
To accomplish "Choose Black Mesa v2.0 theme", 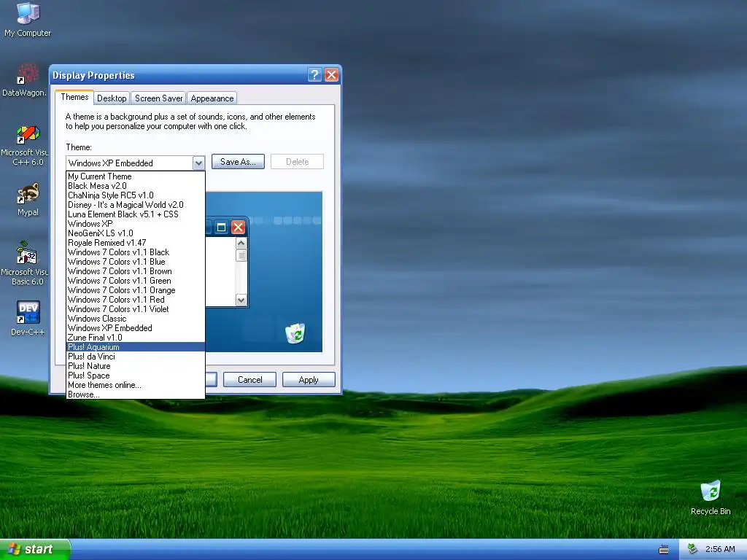I will coord(135,186).
